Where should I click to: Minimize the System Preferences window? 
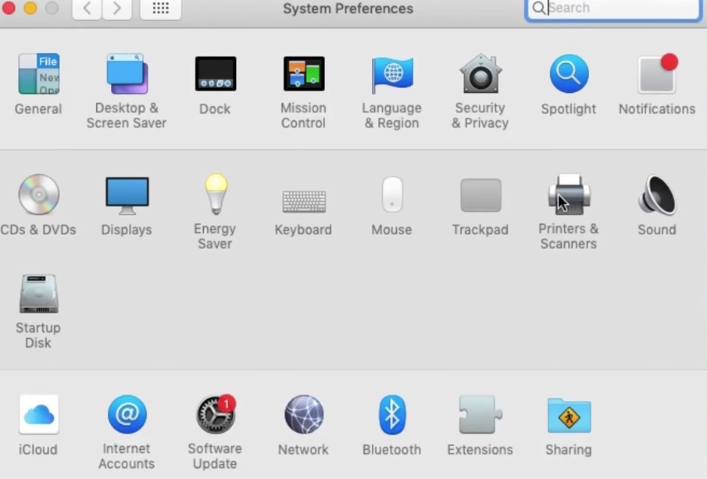(x=30, y=8)
